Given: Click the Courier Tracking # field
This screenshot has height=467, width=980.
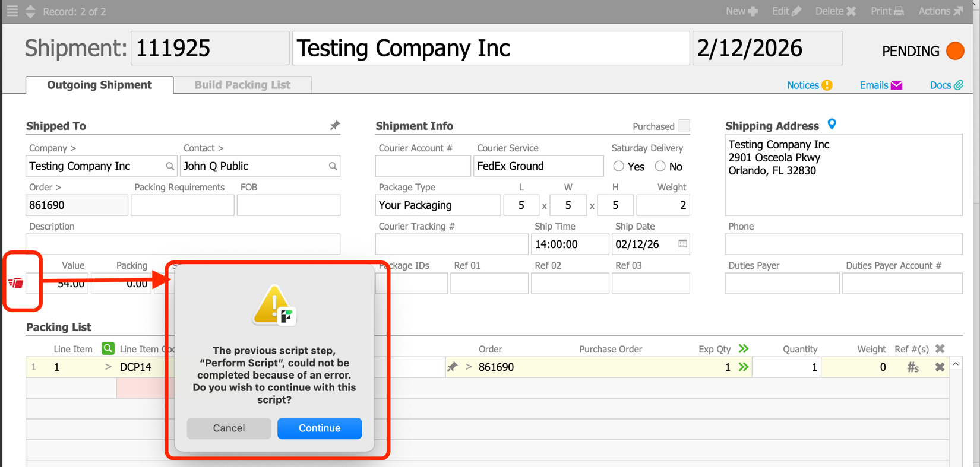Looking at the screenshot, I should (x=451, y=244).
